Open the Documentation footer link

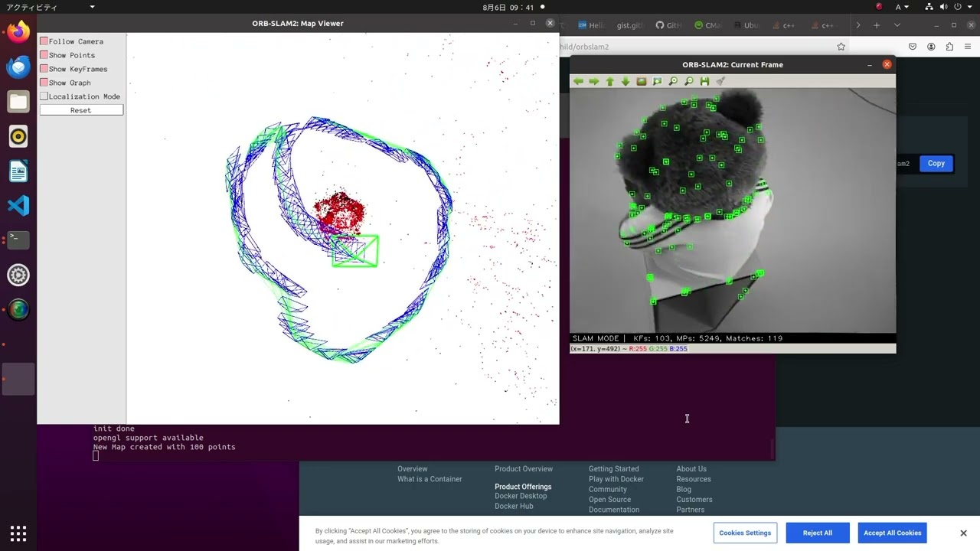click(x=613, y=510)
